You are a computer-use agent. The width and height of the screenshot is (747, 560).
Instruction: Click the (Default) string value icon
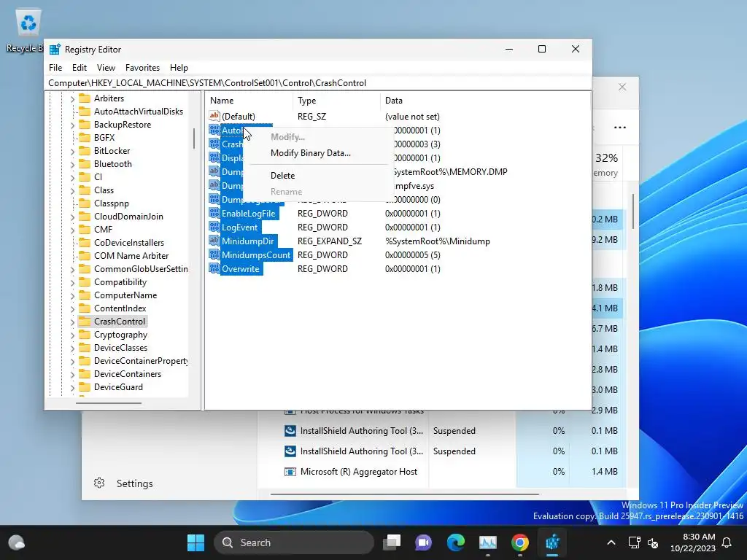(214, 116)
